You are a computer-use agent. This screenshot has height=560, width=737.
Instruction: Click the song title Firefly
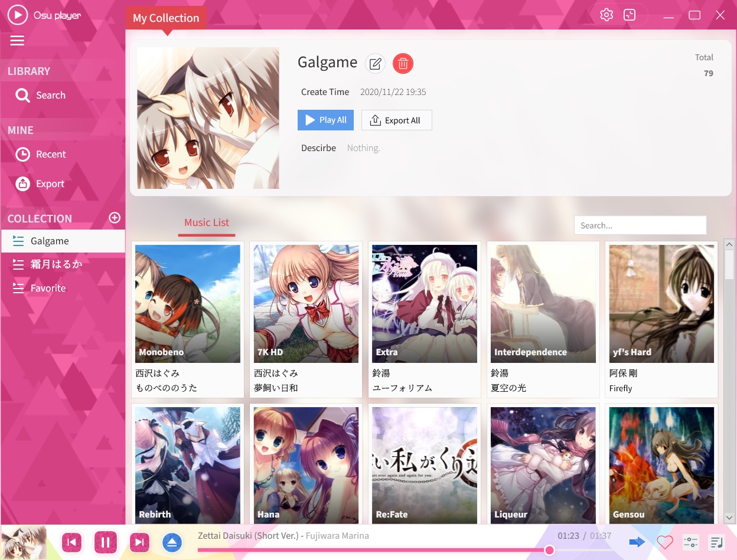click(x=621, y=388)
